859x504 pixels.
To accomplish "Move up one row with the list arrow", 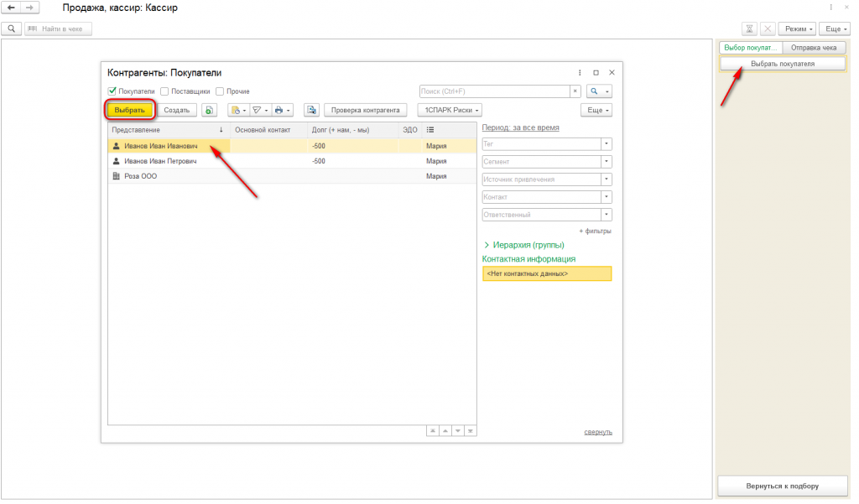I will click(445, 431).
